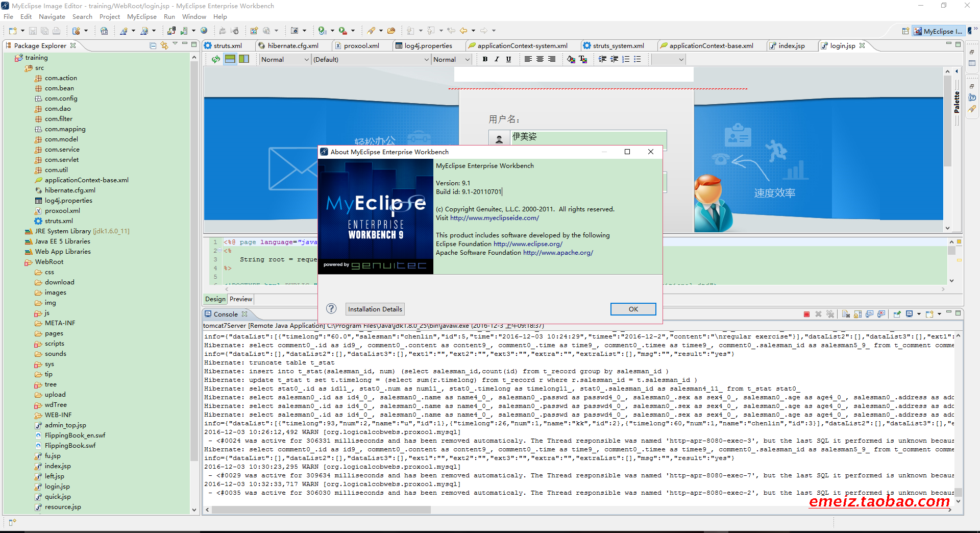Open the Window menu
Viewport: 980px width, 533px height.
click(194, 17)
